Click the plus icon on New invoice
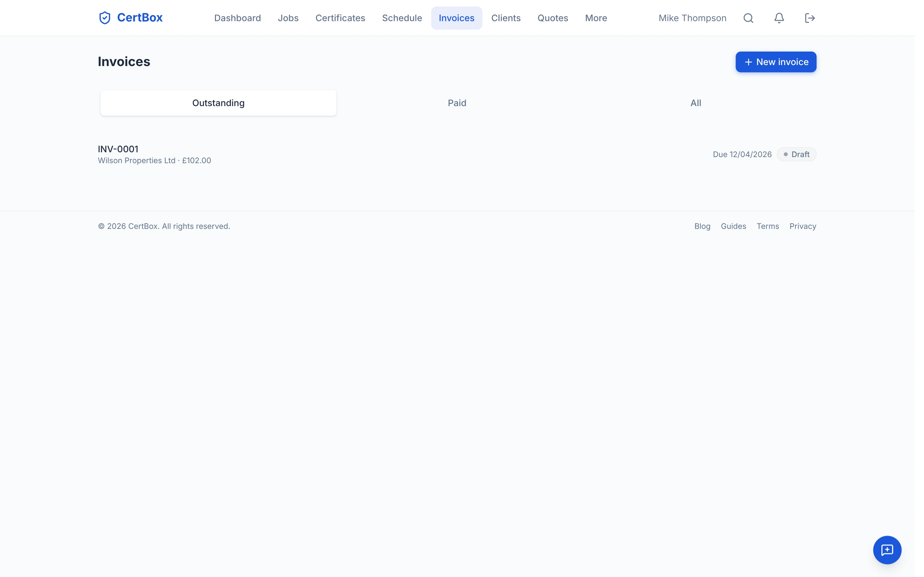Viewport: 924px width, 577px height. pyautogui.click(x=748, y=62)
